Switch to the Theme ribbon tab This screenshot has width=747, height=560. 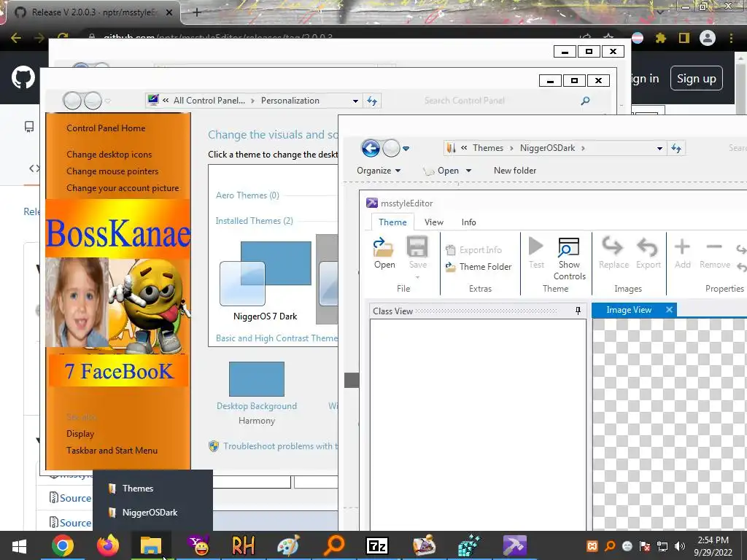tap(392, 222)
